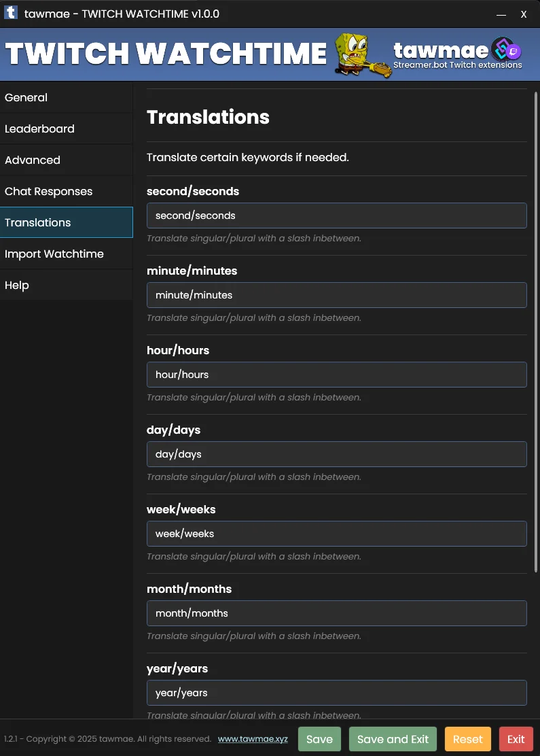Screen dimensions: 540x756
Task: Click the Translations page heading
Action: tap(208, 117)
